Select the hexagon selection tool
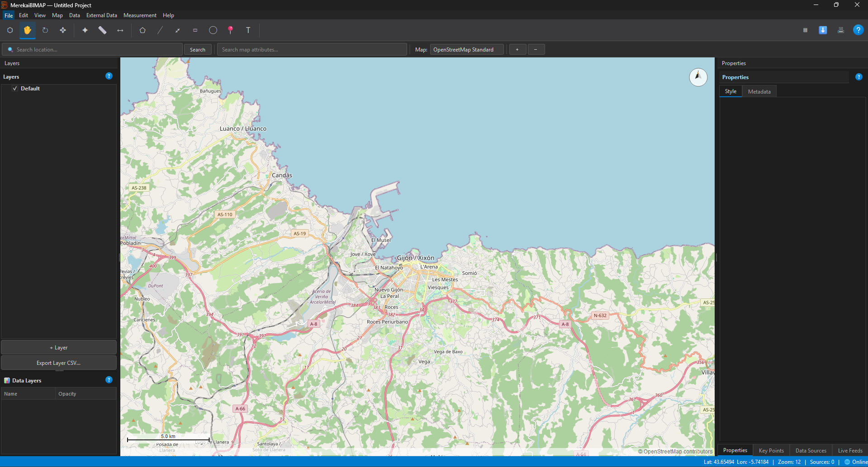This screenshot has width=868, height=467. coord(10,30)
